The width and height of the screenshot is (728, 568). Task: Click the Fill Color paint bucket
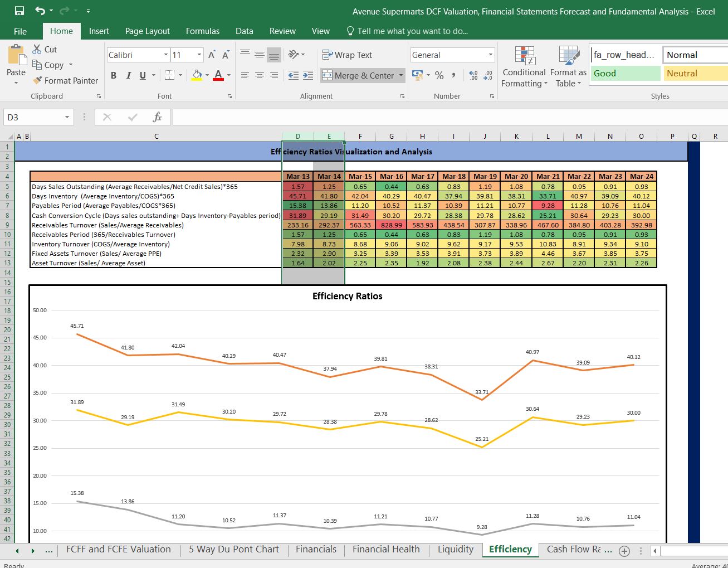point(197,75)
